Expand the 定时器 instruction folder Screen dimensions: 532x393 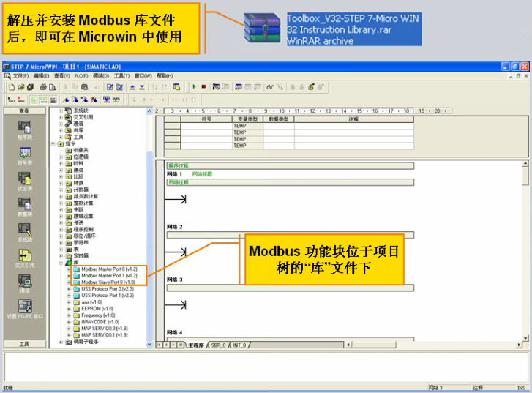coord(61,256)
